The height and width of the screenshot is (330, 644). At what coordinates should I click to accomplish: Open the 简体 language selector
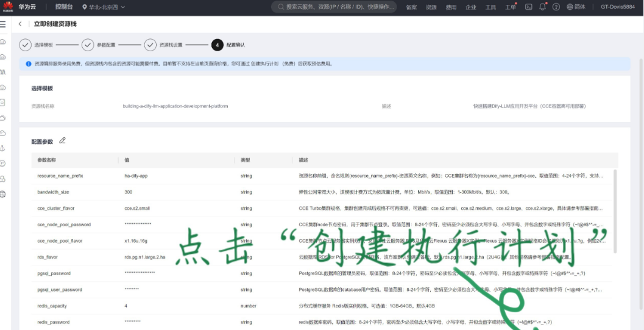[576, 7]
